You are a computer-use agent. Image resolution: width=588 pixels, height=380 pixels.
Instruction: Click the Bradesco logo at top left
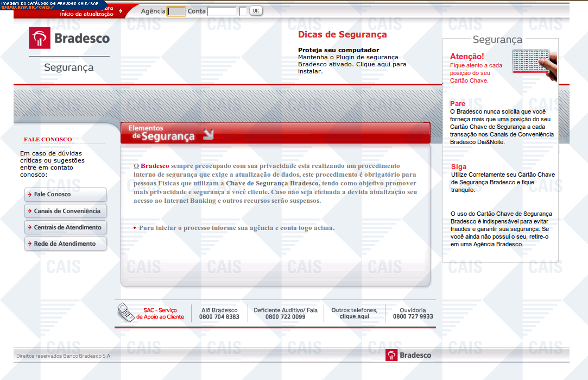click(x=69, y=39)
